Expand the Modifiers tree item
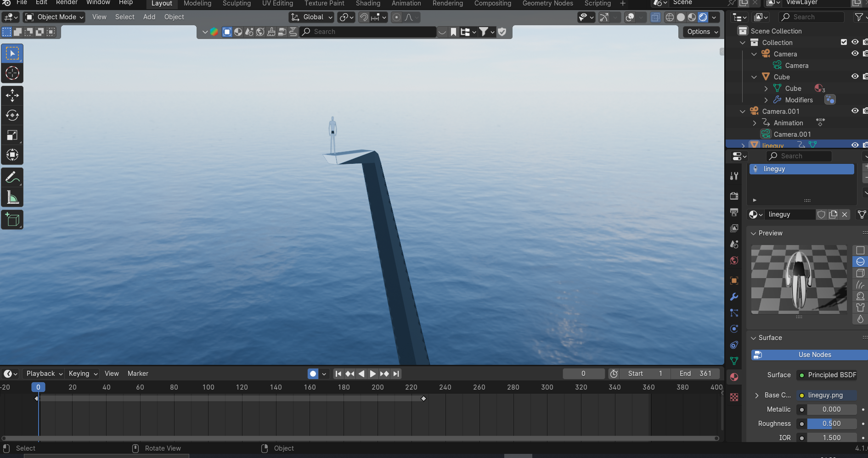Screen dimensions: 868x458 pyautogui.click(x=766, y=100)
